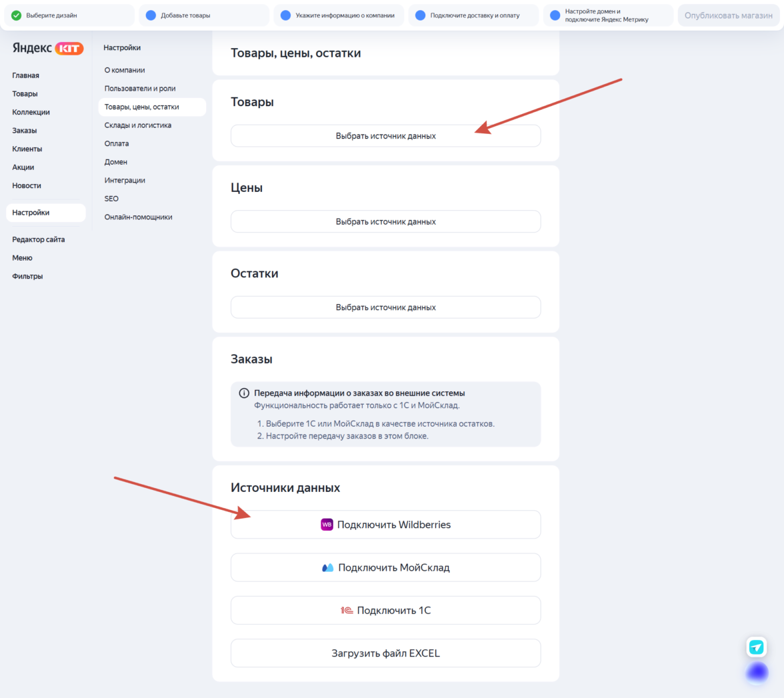Select Укажите информацию о компании step
The width and height of the screenshot is (784, 698).
click(x=339, y=15)
